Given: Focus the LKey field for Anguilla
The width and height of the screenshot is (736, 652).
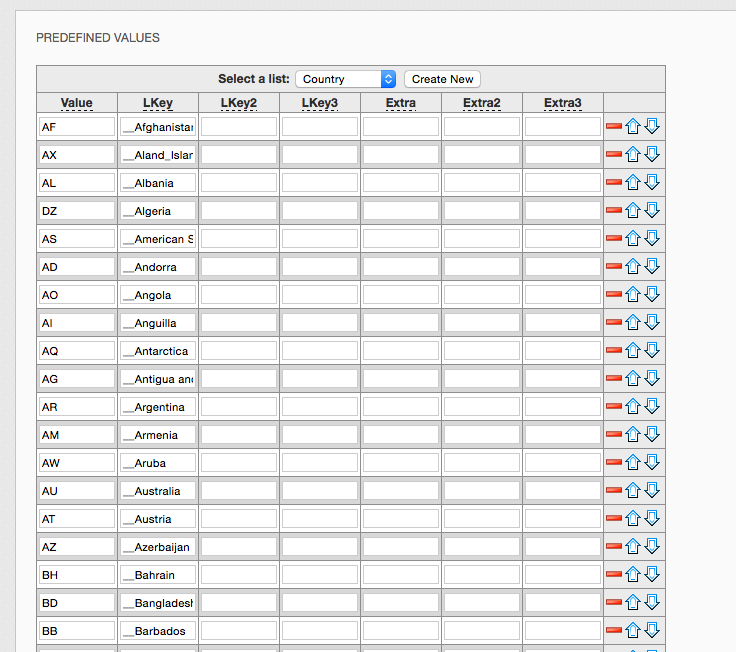Looking at the screenshot, I should pyautogui.click(x=158, y=323).
